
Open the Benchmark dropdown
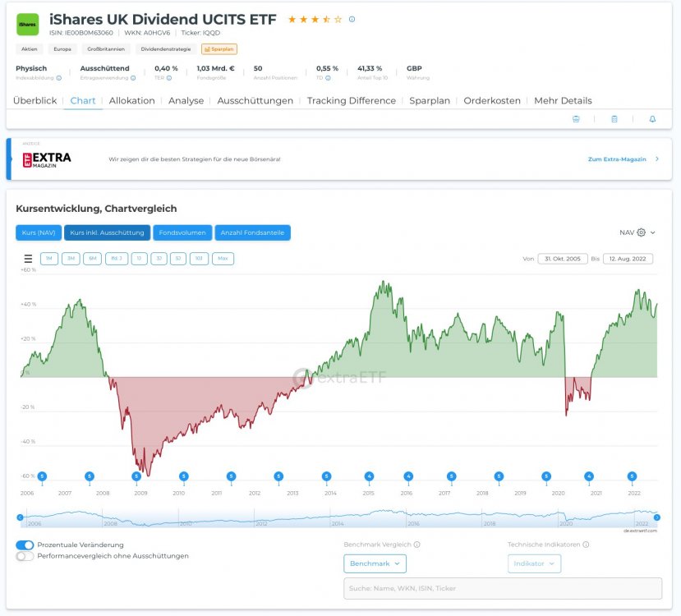(x=375, y=563)
